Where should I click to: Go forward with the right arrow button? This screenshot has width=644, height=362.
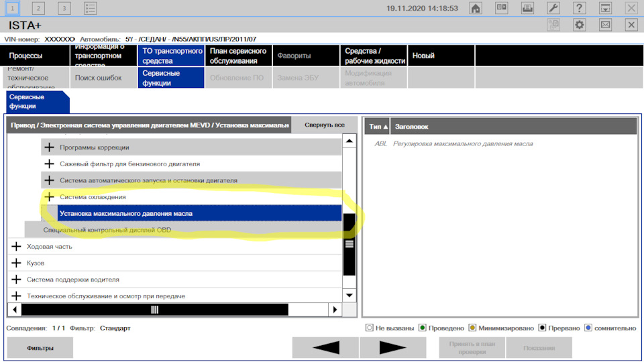[x=392, y=348]
